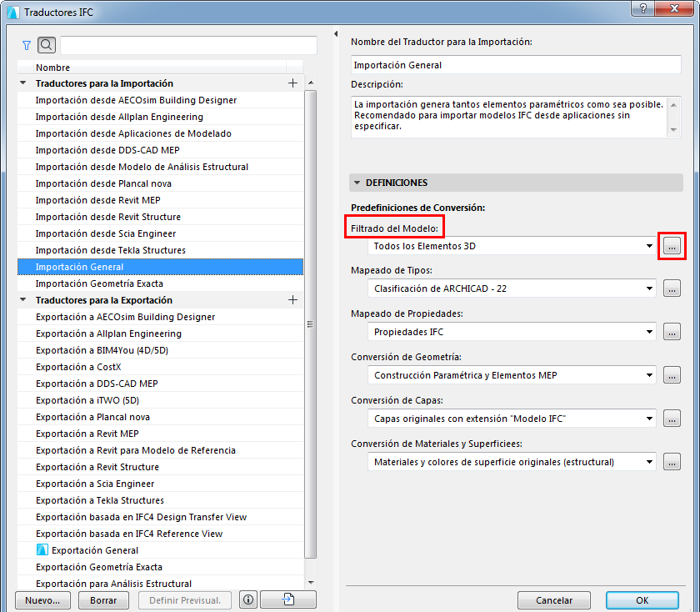Image resolution: width=700 pixels, height=612 pixels.
Task: Click Definir Previsual. button
Action: point(185,600)
